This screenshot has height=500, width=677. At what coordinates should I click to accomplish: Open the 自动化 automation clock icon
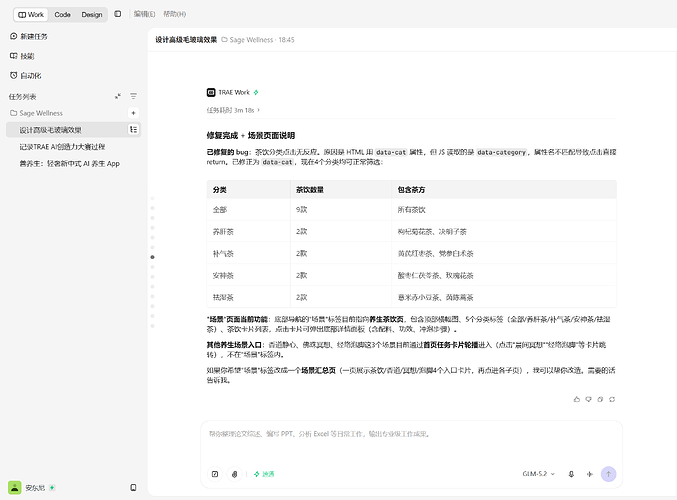[14, 75]
